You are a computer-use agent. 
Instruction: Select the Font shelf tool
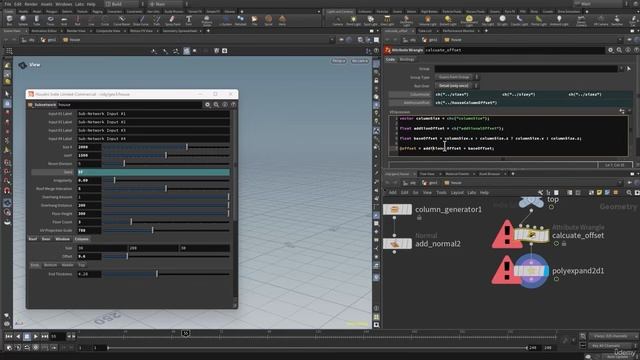click(x=189, y=20)
